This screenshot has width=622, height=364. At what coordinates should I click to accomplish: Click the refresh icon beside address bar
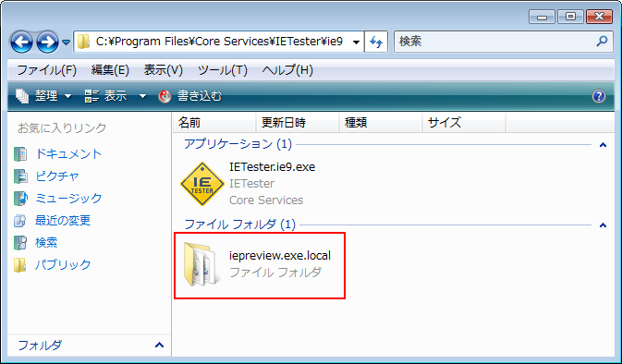tap(375, 42)
